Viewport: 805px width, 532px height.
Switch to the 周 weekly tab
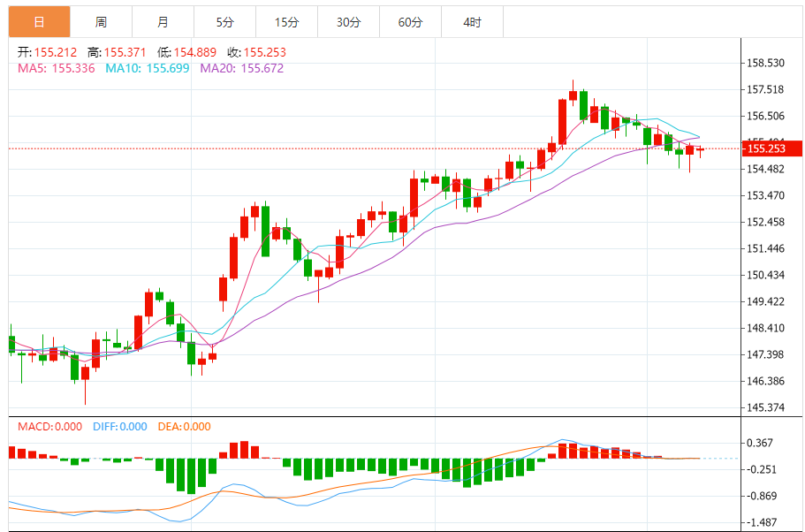point(101,22)
